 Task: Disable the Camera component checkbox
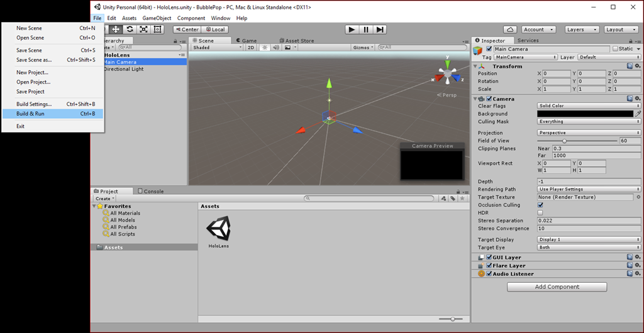[489, 99]
